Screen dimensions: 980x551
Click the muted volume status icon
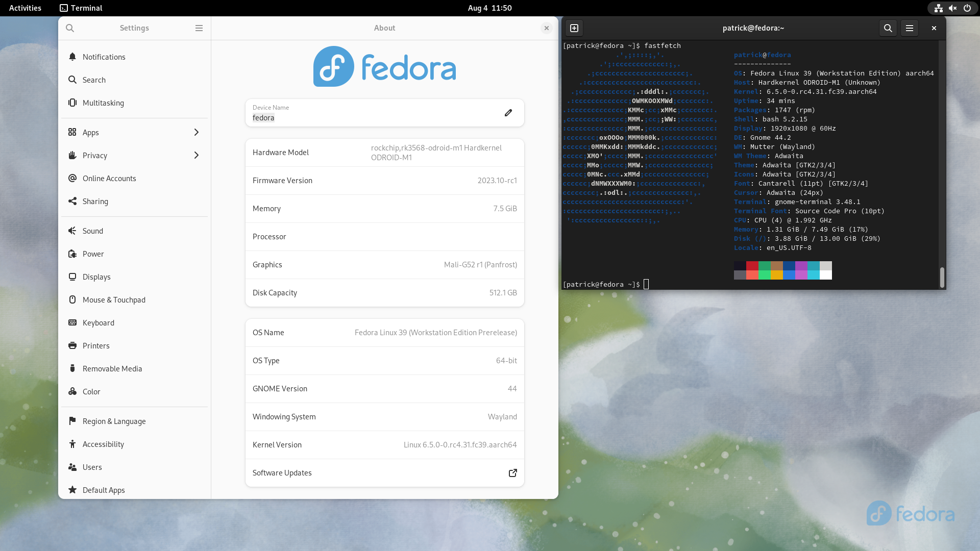(953, 8)
